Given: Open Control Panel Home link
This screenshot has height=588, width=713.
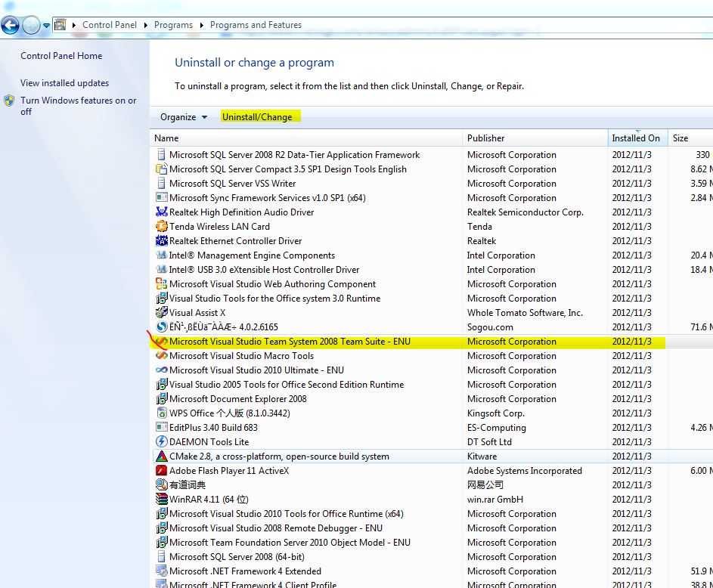Looking at the screenshot, I should click(x=61, y=56).
